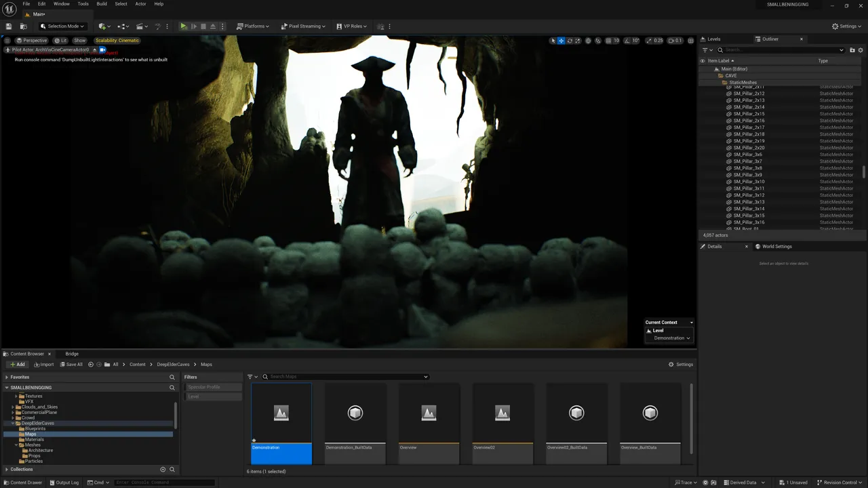
Task: Activate the Scale gizmo tool
Action: [577, 41]
